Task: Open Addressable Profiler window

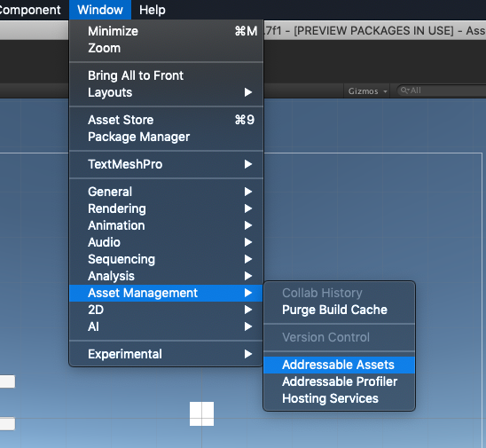Action: [x=339, y=381]
